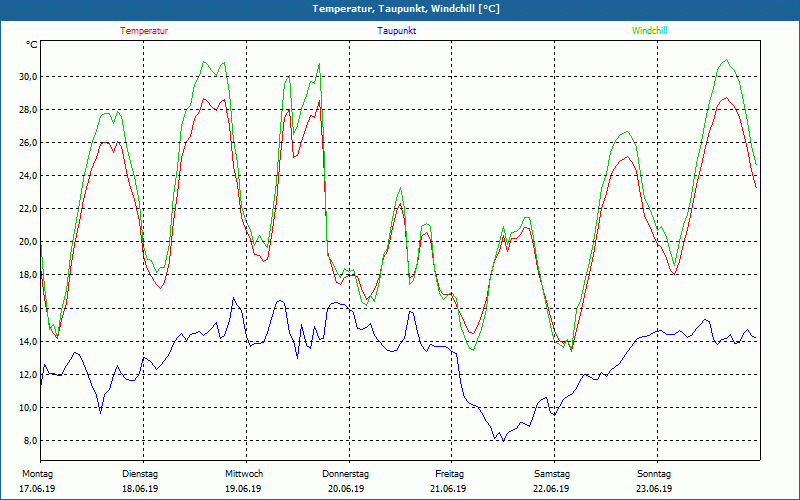Click the 18.06.19 date label
800x500 pixels.
pyautogui.click(x=140, y=489)
